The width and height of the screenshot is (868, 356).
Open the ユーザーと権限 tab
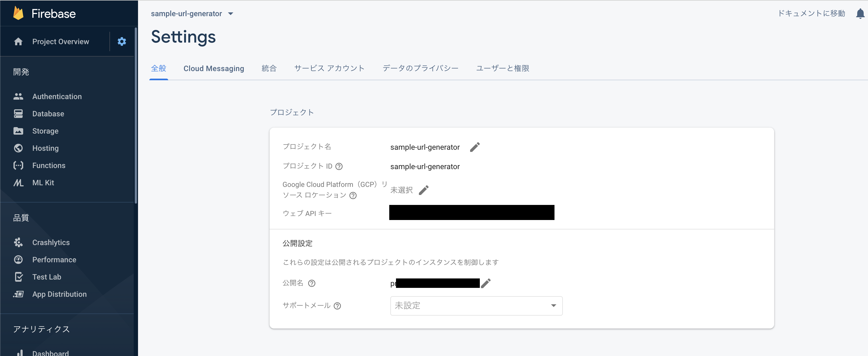pyautogui.click(x=502, y=68)
